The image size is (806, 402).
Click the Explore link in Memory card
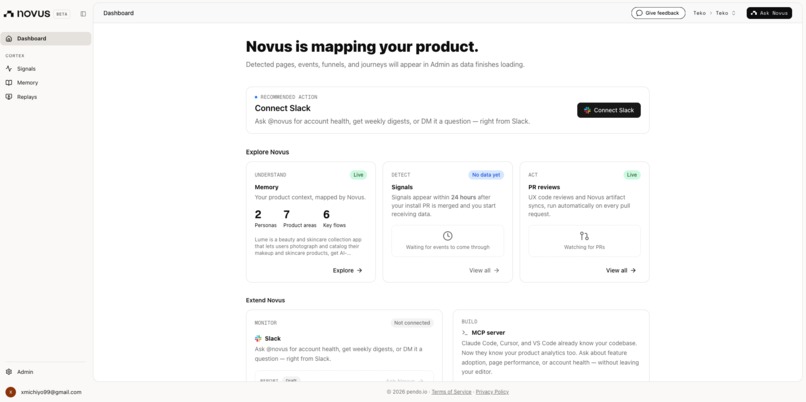pyautogui.click(x=347, y=270)
